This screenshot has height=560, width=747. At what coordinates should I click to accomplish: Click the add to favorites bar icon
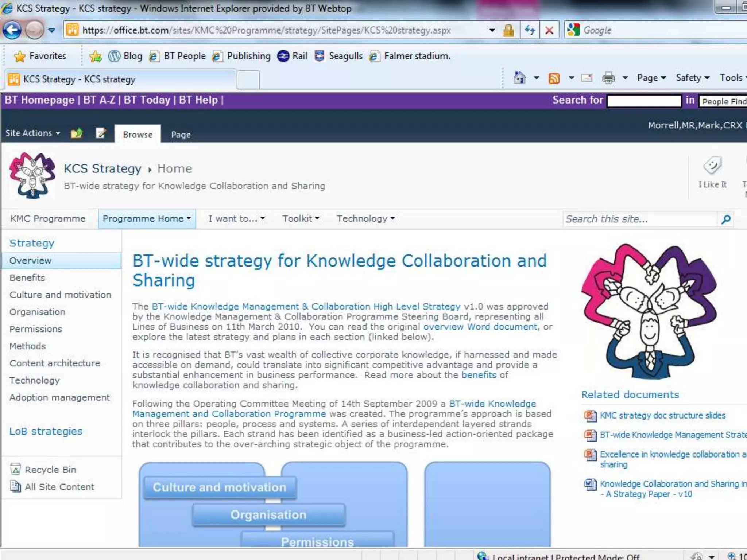[96, 56]
